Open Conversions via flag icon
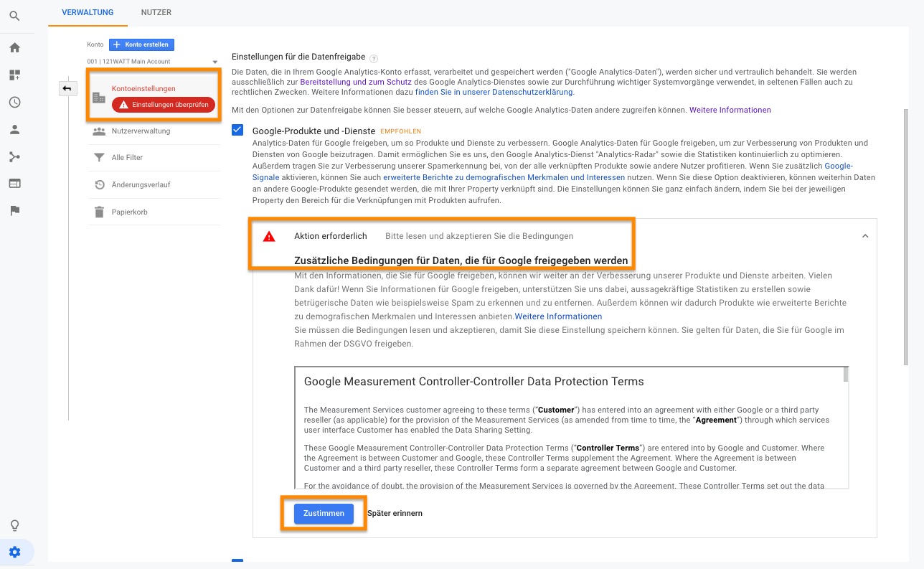924x569 pixels. [14, 211]
